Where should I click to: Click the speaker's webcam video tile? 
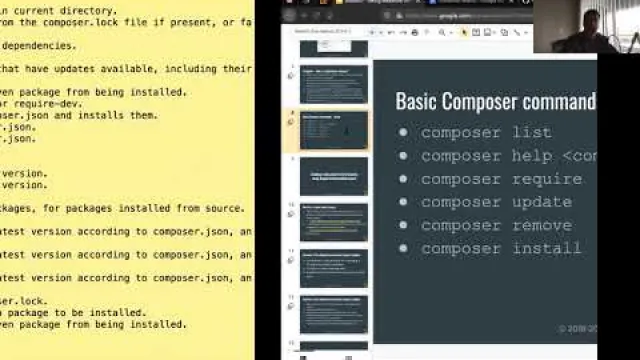[x=587, y=27]
